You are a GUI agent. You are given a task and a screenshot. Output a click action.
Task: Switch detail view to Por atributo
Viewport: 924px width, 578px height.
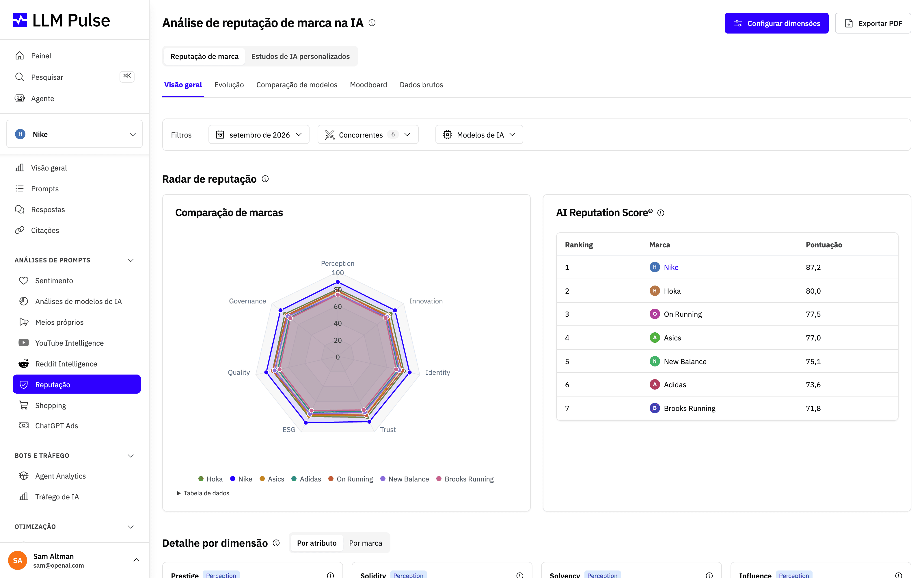click(x=316, y=543)
